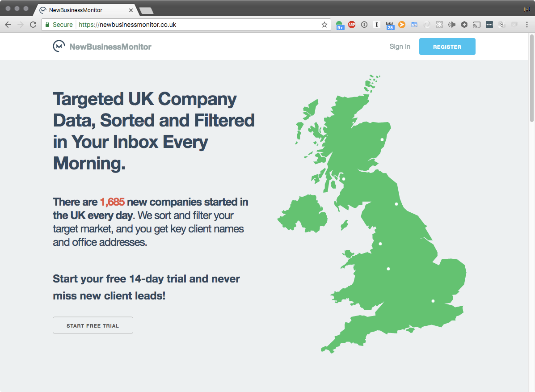Screen dimensions: 535x392
Task: Click the faded grey swirl extension icon
Action: click(426, 25)
